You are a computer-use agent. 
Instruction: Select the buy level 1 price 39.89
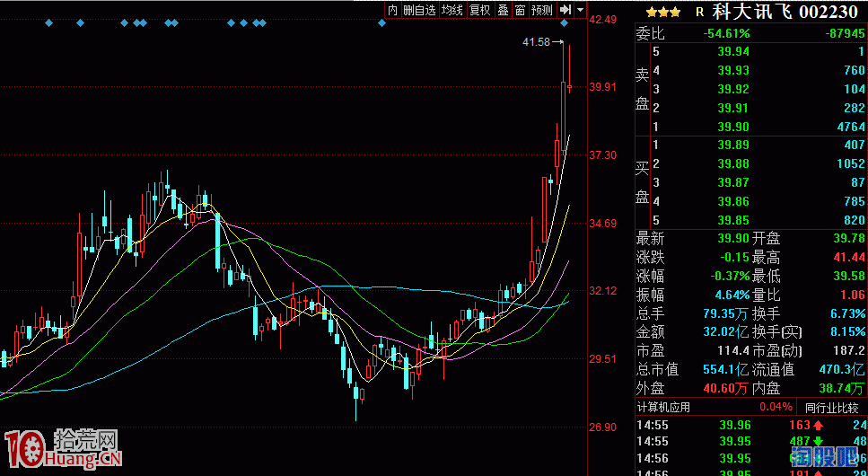click(733, 145)
